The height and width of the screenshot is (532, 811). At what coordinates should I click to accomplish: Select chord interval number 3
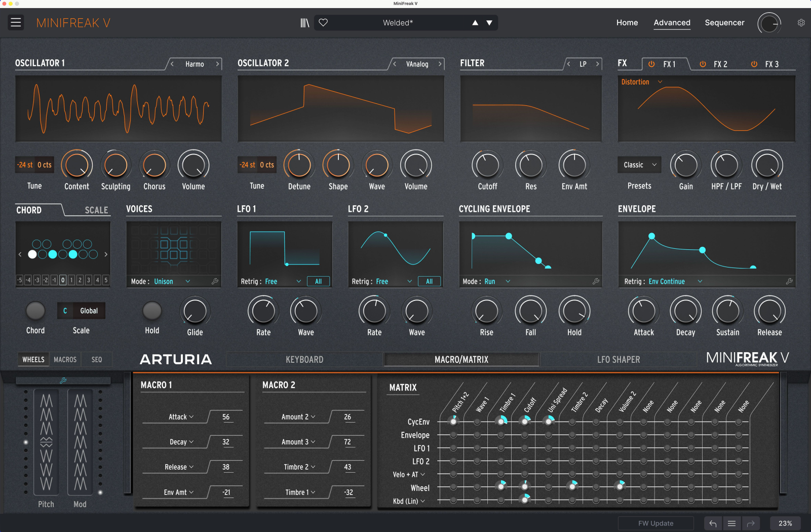click(89, 280)
